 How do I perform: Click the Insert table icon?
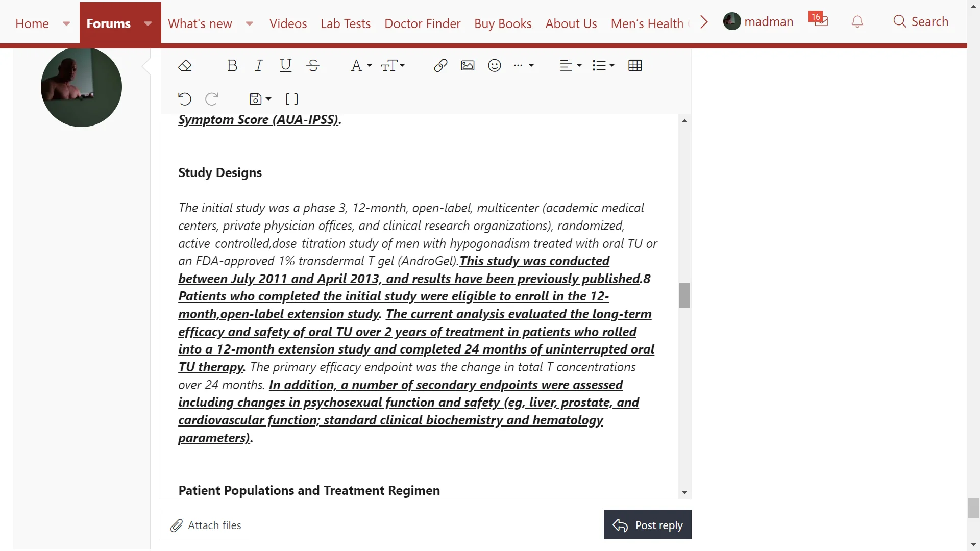635,66
